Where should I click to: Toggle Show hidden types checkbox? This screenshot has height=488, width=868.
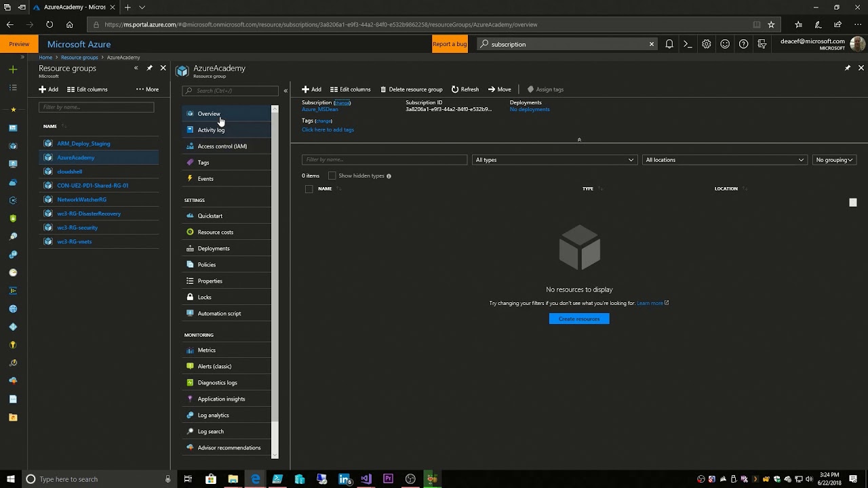pyautogui.click(x=332, y=176)
